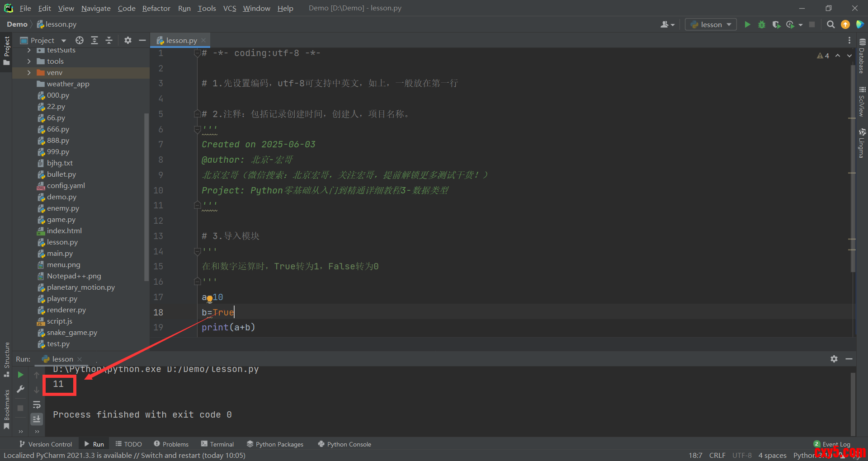Click the Search Everywhere magnifier icon

830,24
